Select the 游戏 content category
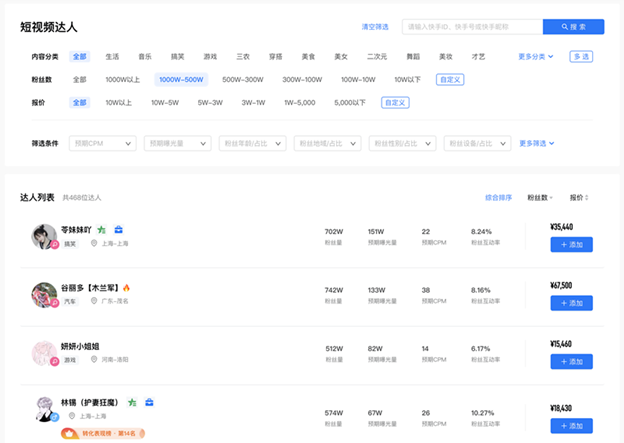The image size is (624, 443). pyautogui.click(x=210, y=57)
